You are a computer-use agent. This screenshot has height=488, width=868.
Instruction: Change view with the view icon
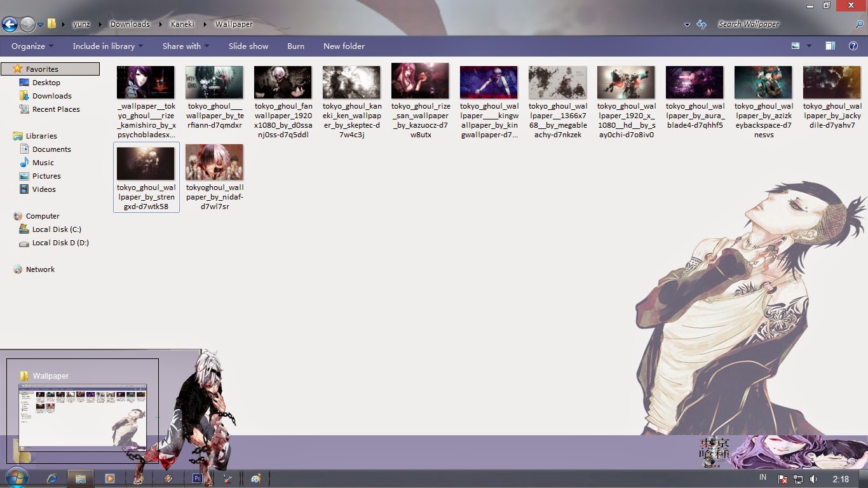[x=796, y=46]
